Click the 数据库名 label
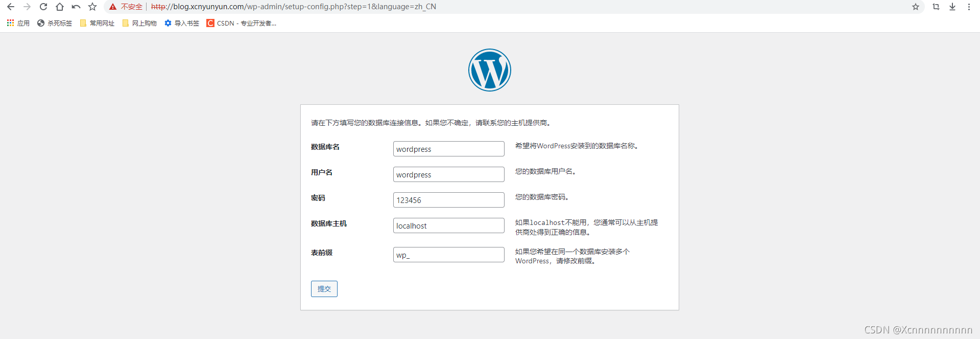This screenshot has width=980, height=339. pyautogui.click(x=325, y=147)
